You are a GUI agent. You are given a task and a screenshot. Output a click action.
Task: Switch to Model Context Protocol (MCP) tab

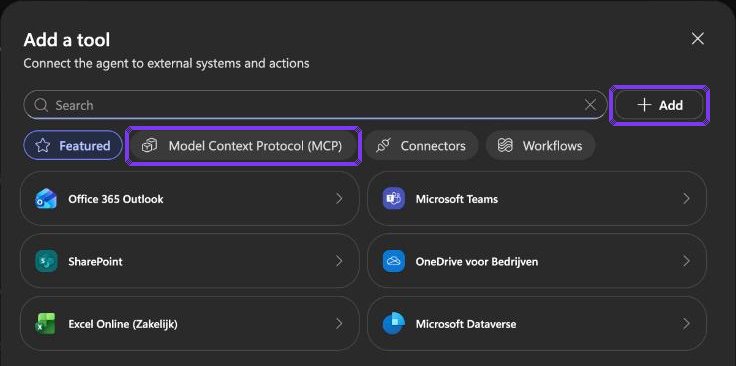pyautogui.click(x=243, y=146)
